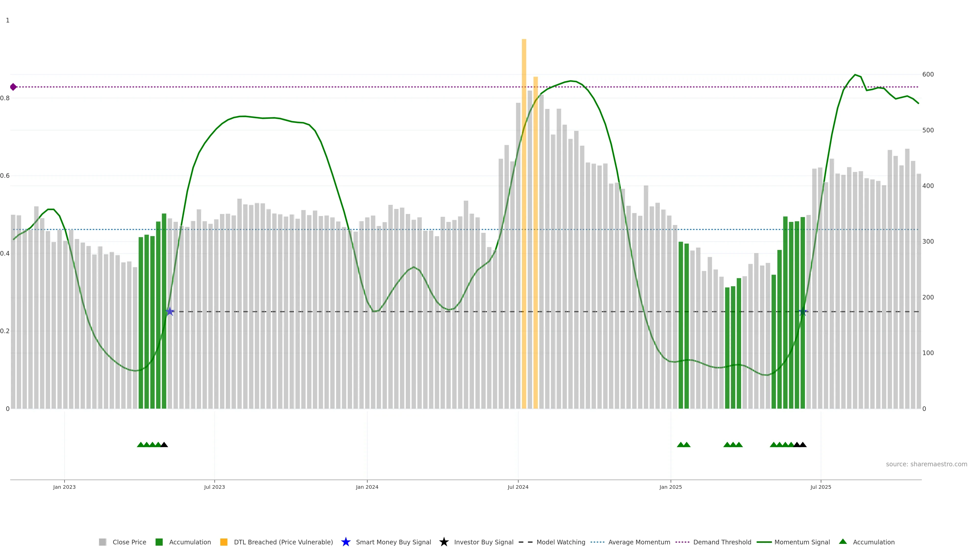Toggle the Model Watching legend entry
This screenshot has height=551, width=980.
(x=560, y=542)
